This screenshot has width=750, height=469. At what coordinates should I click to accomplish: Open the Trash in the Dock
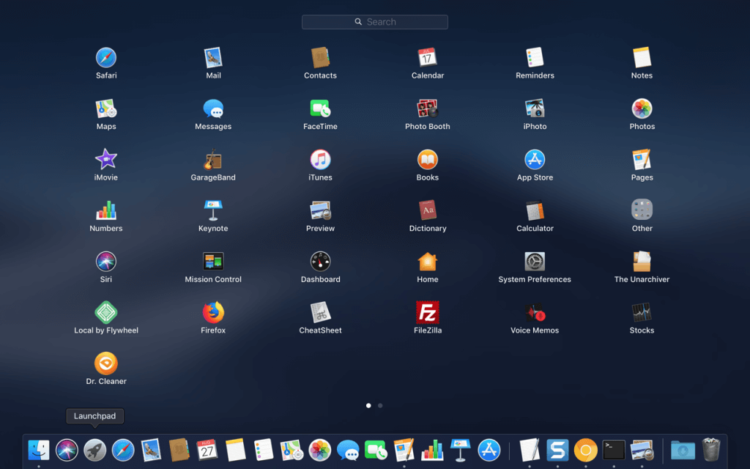(711, 449)
